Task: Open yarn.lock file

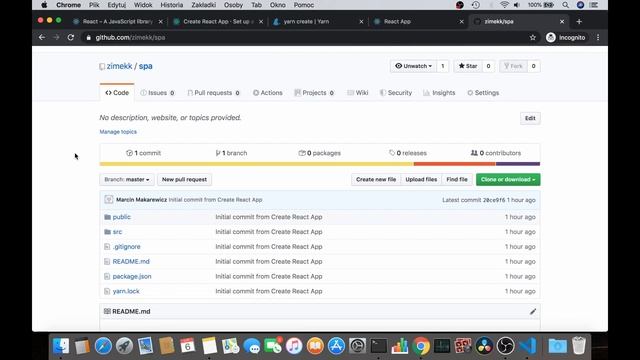Action: pyautogui.click(x=126, y=291)
